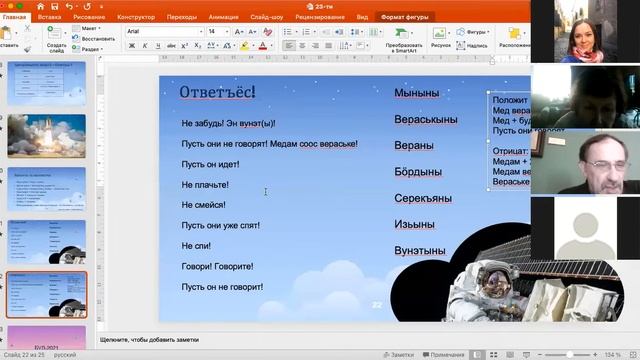
Task: Save the presentation with the disk icon
Action: coord(55,7)
